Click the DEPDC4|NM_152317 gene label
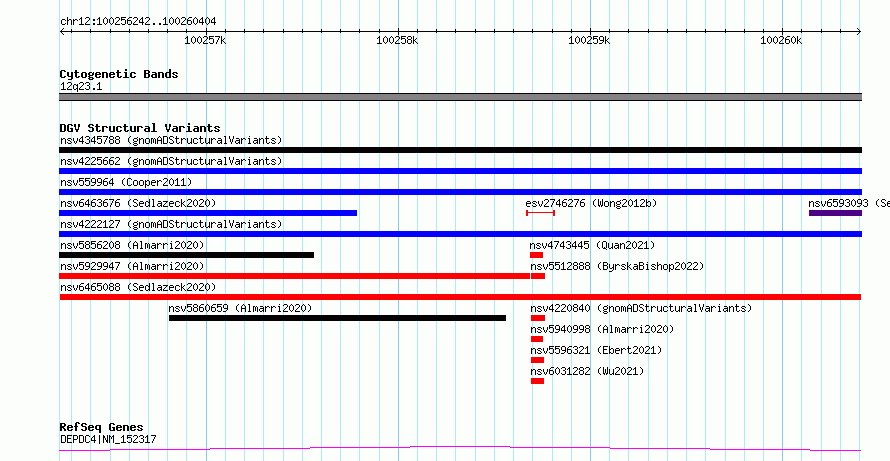The width and height of the screenshot is (890, 461). point(108,439)
